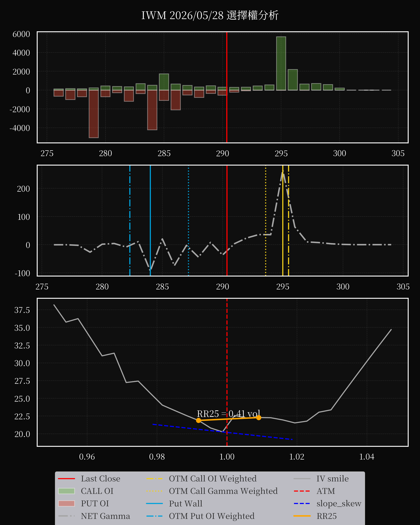Click the 'IV smile' legend label

point(333,478)
